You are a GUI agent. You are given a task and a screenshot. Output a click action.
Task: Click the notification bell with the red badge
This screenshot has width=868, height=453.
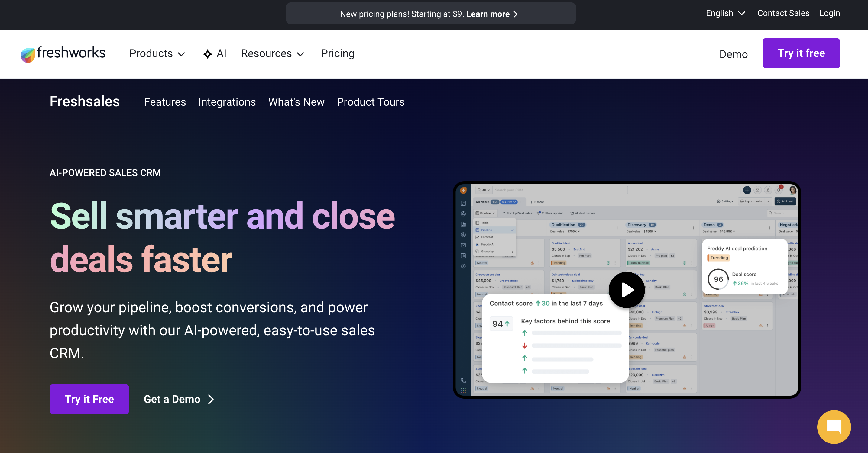(x=779, y=190)
